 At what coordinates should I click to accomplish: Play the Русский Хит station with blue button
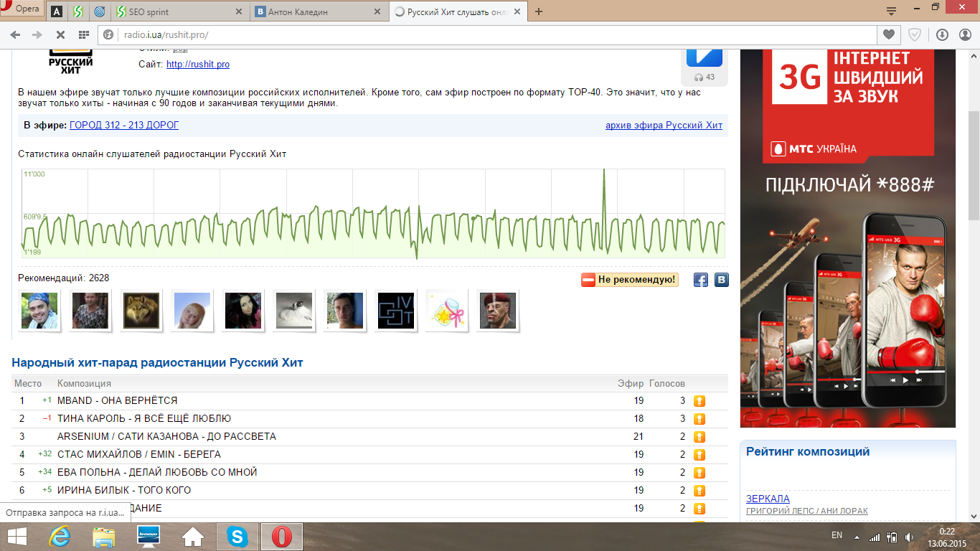(704, 57)
